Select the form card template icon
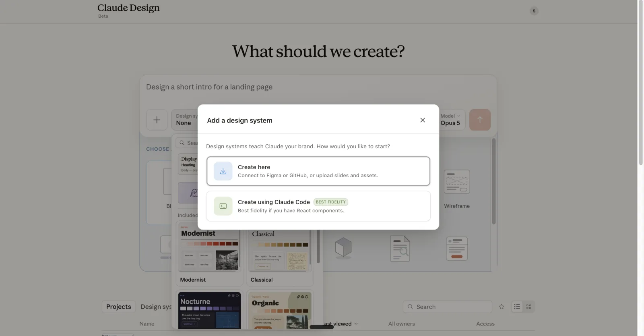Viewport: 644px width, 336px height. (x=457, y=249)
